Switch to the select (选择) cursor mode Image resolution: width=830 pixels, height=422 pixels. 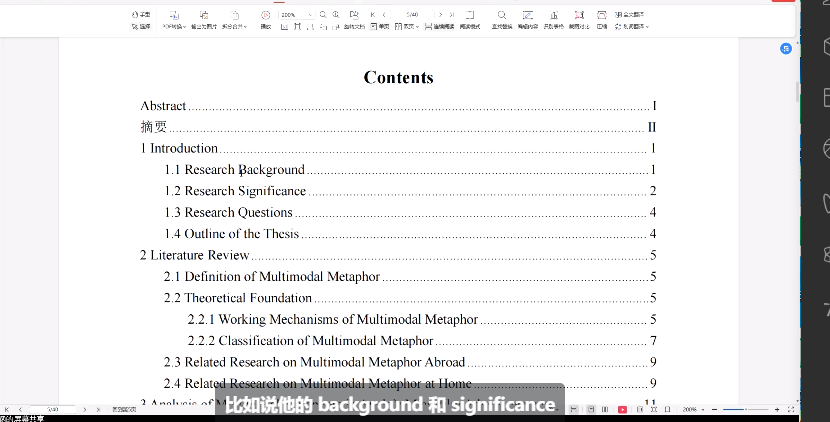tap(139, 27)
